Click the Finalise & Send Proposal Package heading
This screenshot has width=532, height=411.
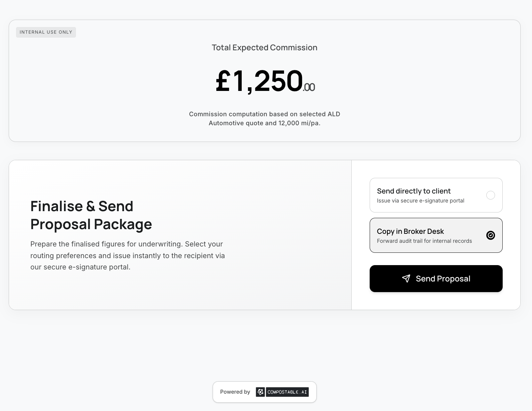pyautogui.click(x=91, y=215)
